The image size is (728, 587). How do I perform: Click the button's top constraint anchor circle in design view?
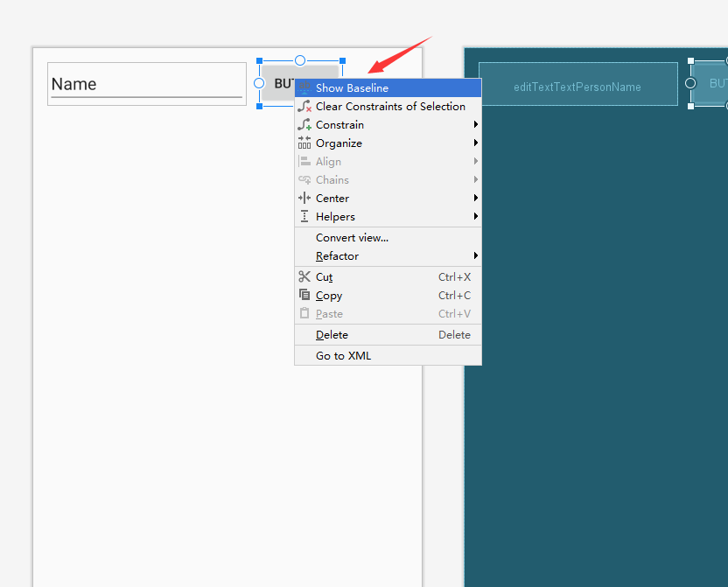click(300, 60)
